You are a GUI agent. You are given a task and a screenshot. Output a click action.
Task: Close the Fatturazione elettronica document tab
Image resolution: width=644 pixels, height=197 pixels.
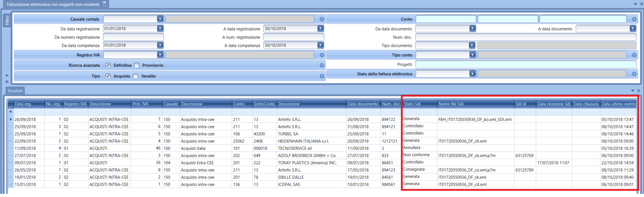coord(104,5)
